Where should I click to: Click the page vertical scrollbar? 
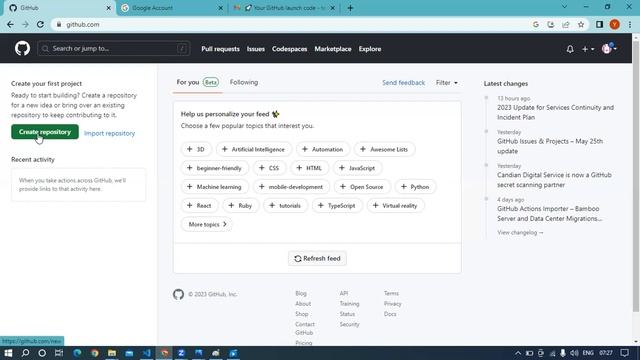(x=636, y=176)
